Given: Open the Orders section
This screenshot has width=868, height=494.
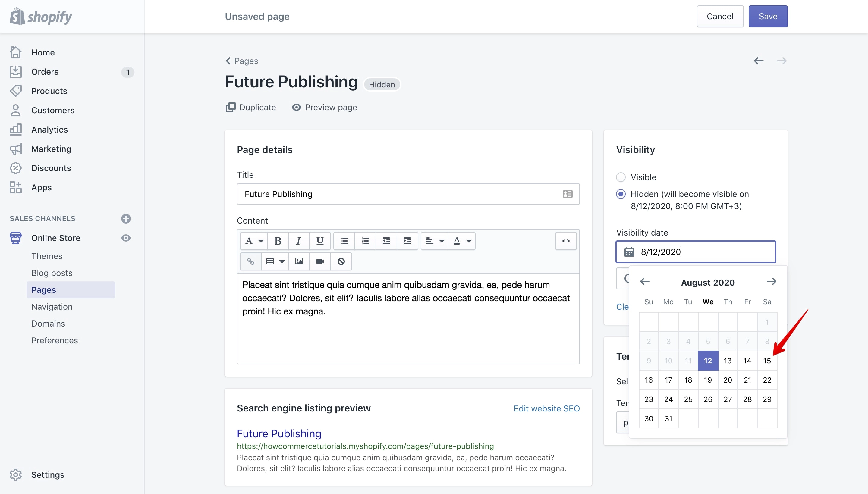Looking at the screenshot, I should (x=45, y=72).
